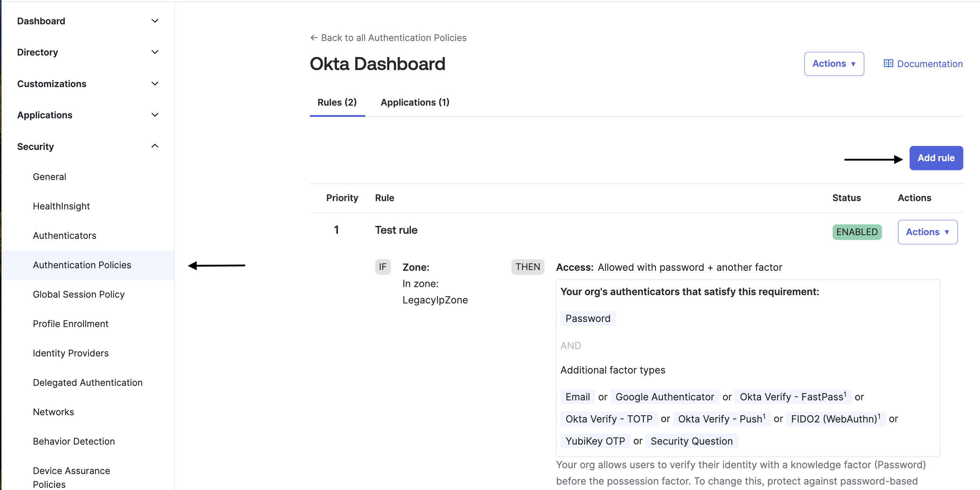Click the LegacyIpZone zone value
The height and width of the screenshot is (490, 980).
coord(435,300)
